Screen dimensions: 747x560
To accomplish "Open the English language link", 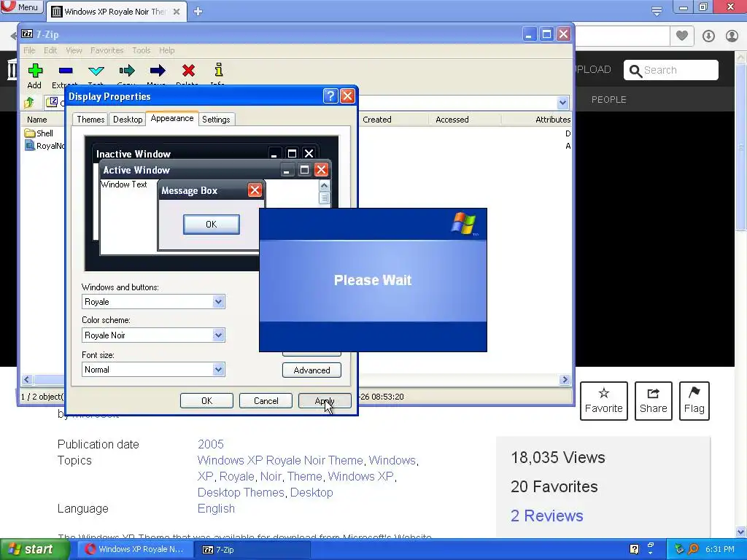I will pyautogui.click(x=216, y=508).
